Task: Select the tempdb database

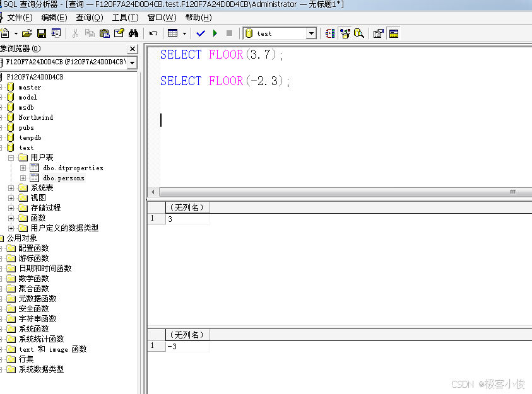Action: click(30, 137)
